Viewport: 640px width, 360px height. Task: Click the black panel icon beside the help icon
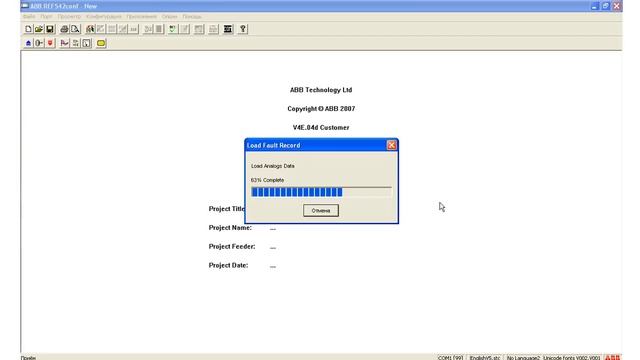(228, 29)
